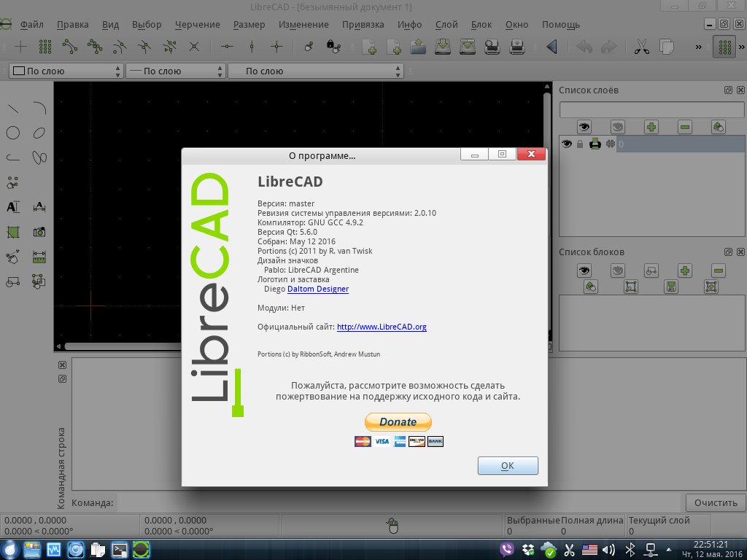The height and width of the screenshot is (560, 747).
Task: Open the Блок menu
Action: tap(481, 24)
